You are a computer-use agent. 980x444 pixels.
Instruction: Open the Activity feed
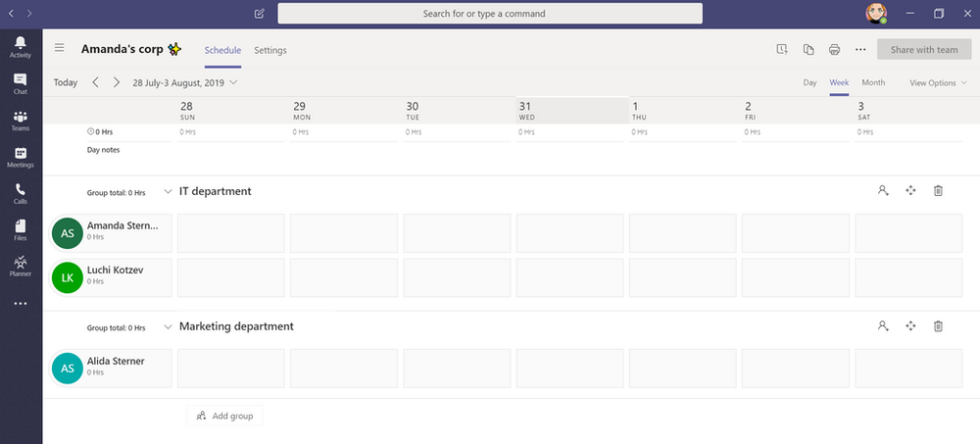20,47
